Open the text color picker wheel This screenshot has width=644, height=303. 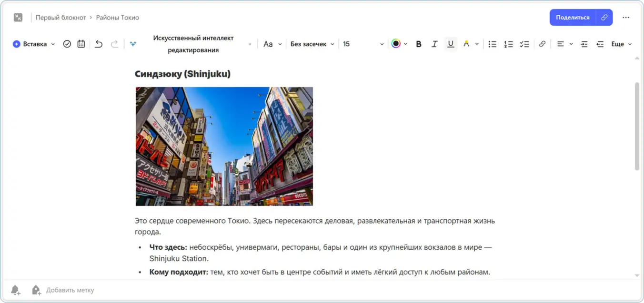pyautogui.click(x=396, y=44)
